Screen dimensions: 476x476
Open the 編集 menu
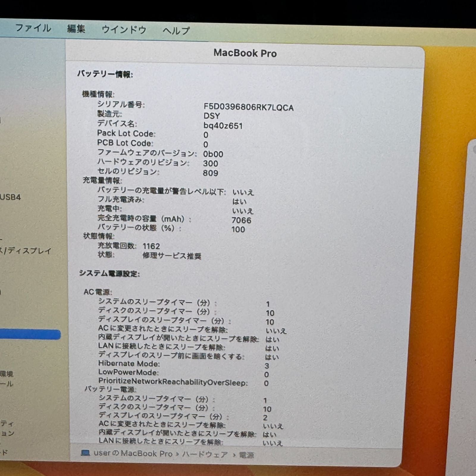pos(76,29)
